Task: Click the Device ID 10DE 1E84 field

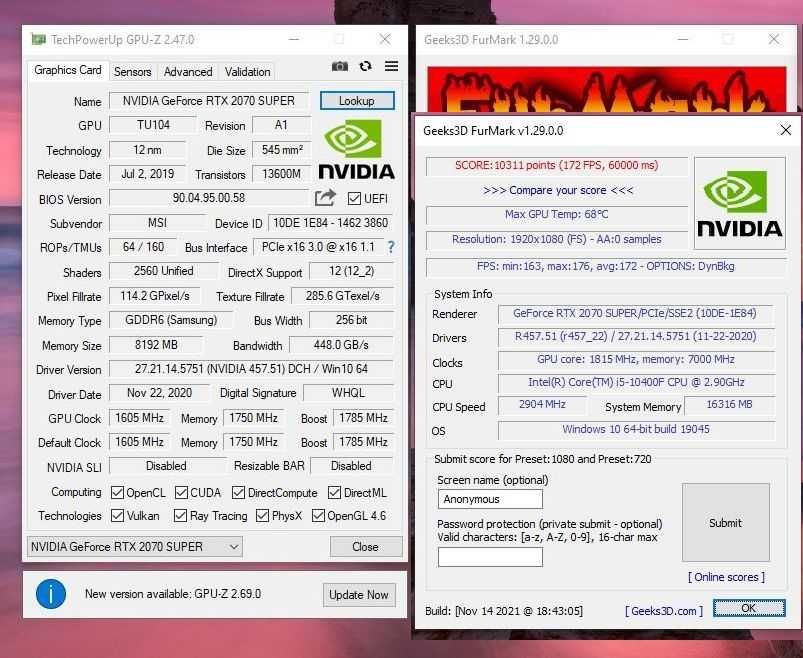Action: [330, 223]
